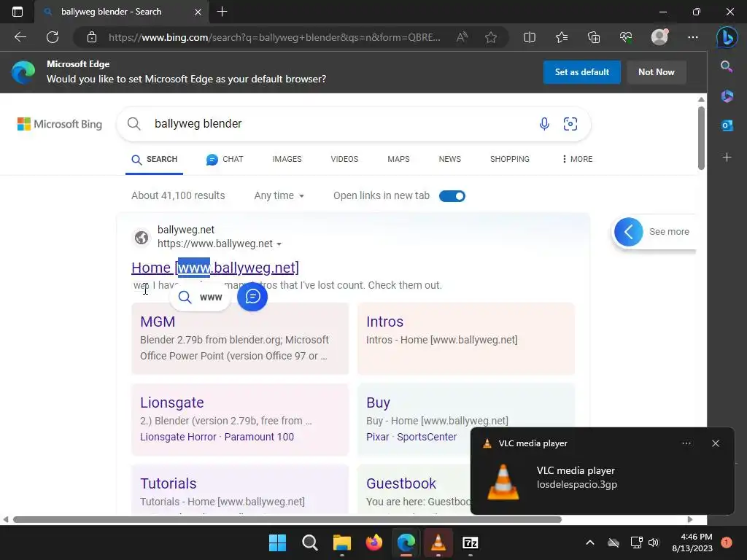Screen dimensions: 747x560
Task: Switch to the SHOPPING tab
Action: coord(509,159)
